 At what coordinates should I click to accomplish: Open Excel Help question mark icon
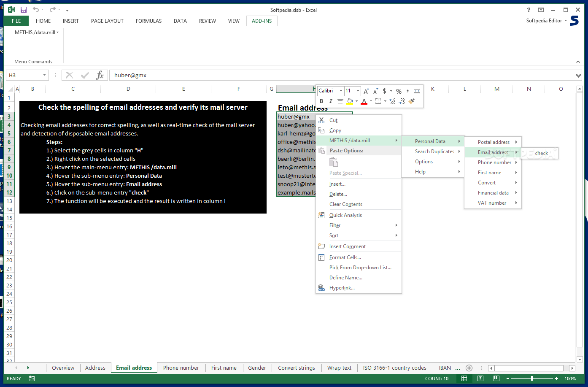[x=529, y=10]
